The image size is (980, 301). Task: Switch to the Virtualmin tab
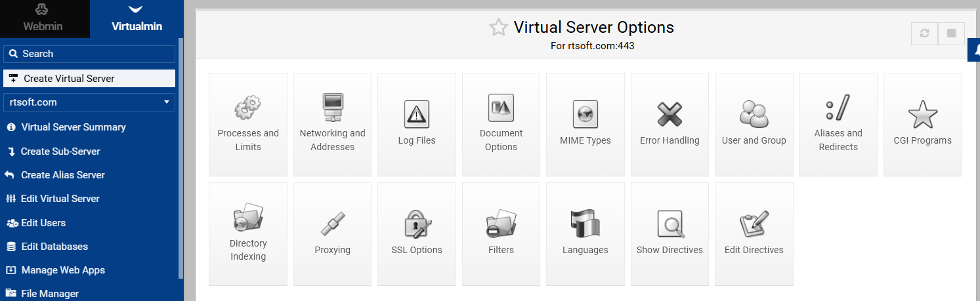(x=137, y=18)
